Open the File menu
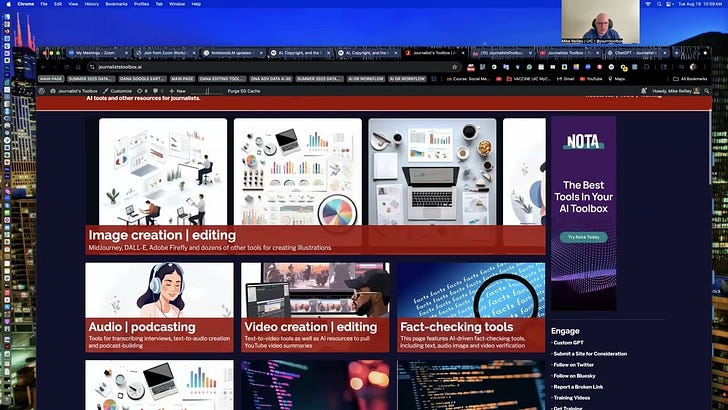The width and height of the screenshot is (728, 410). (x=44, y=4)
